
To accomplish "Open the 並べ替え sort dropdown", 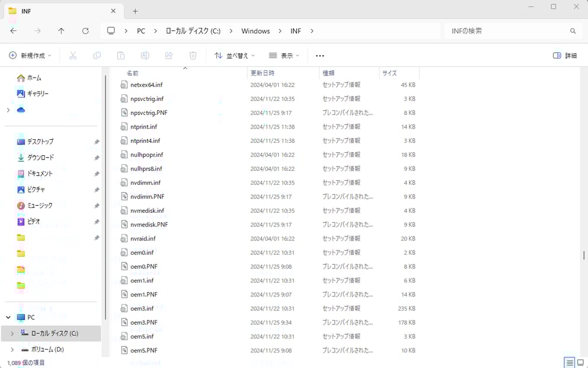I will (x=234, y=56).
